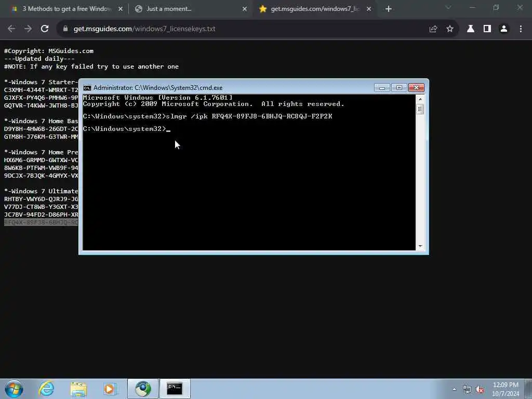Select the get.msguides.com tab
The image size is (532, 399).
pos(314,9)
